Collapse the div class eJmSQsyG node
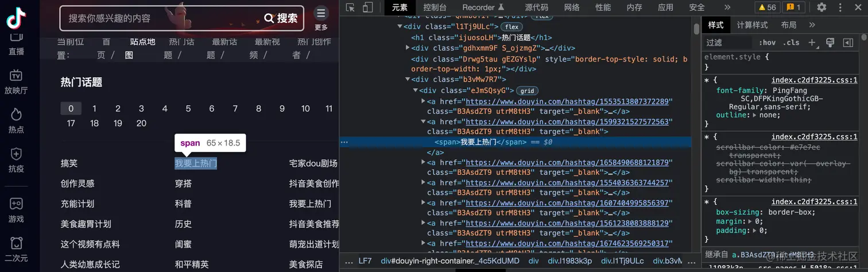Viewport: 868px width, 272px height. pos(416,90)
